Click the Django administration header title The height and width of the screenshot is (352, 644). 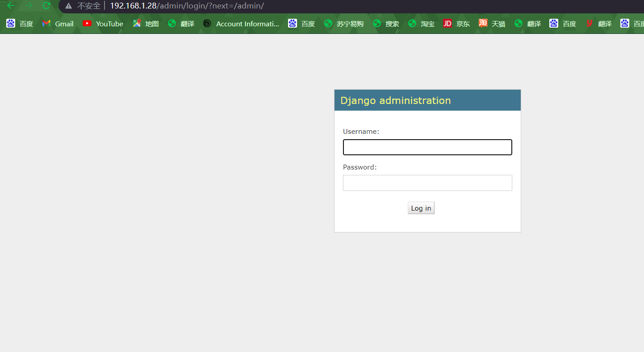pyautogui.click(x=396, y=100)
